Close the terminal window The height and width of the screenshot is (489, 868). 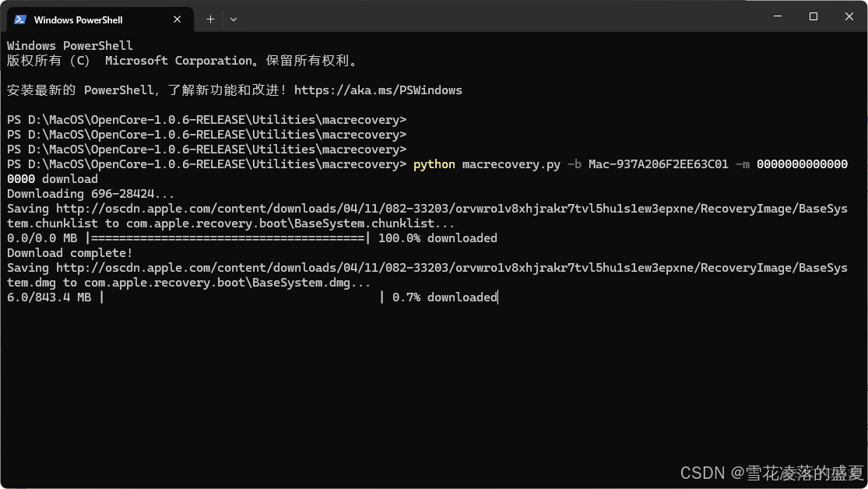[x=849, y=16]
